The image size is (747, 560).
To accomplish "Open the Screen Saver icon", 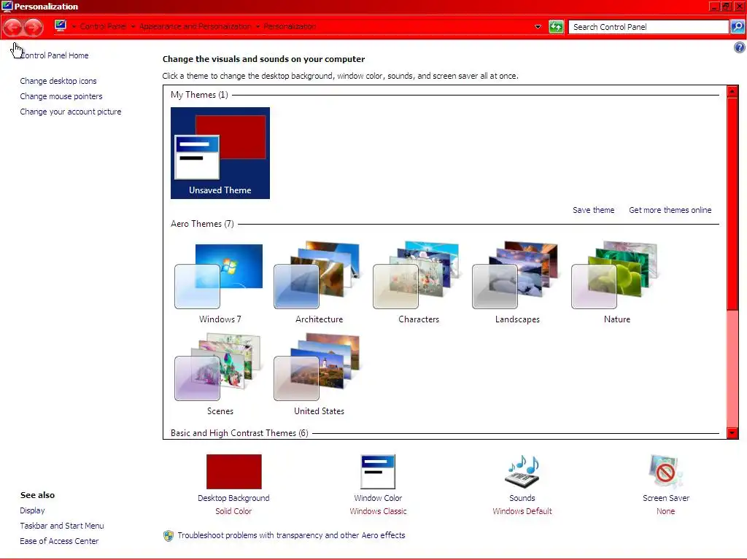I will pyautogui.click(x=665, y=472).
